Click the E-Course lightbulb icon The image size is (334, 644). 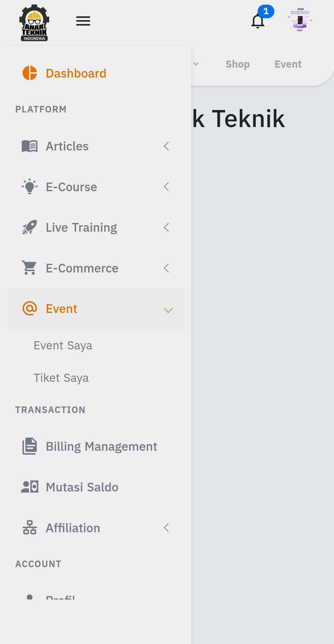30,187
